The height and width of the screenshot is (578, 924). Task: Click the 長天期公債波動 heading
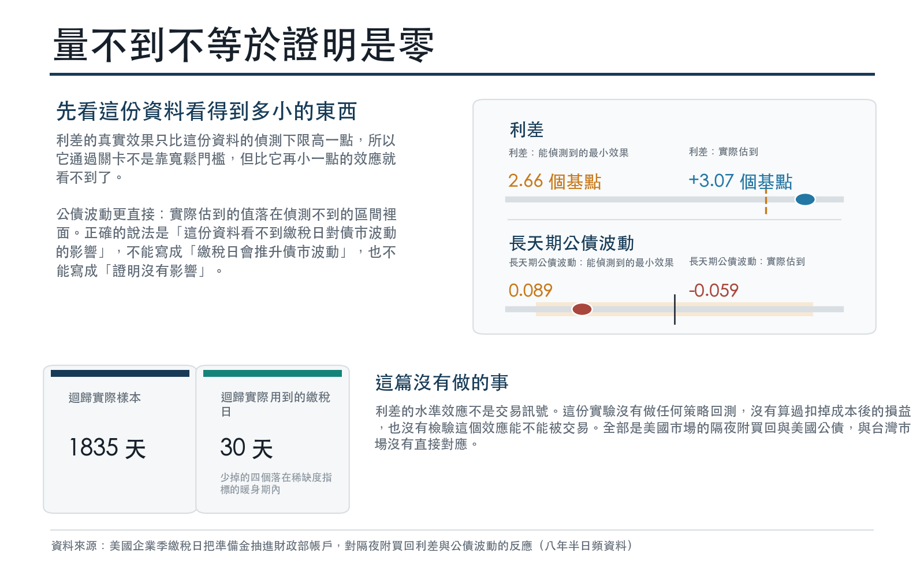tap(572, 243)
